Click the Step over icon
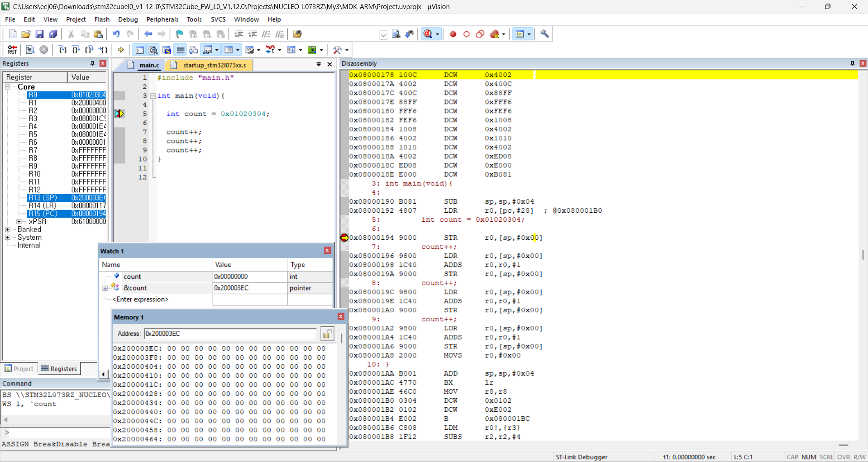 76,50
